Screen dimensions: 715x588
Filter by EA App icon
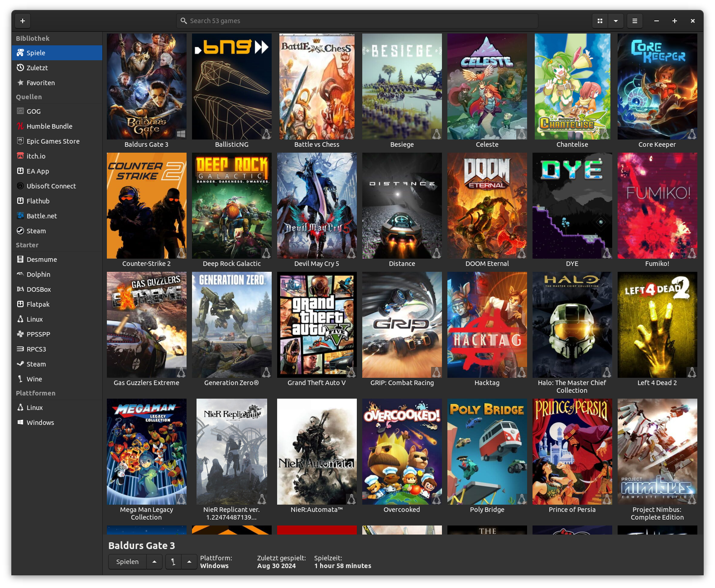[20, 171]
